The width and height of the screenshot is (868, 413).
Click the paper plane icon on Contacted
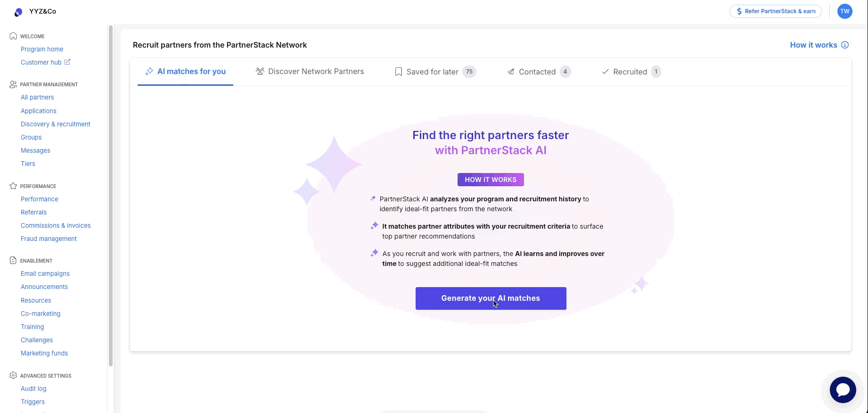pos(511,72)
